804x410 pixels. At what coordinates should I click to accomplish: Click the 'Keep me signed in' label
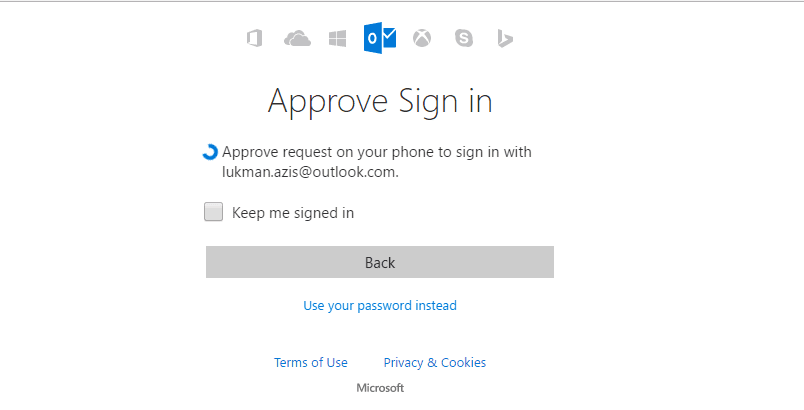pos(293,213)
